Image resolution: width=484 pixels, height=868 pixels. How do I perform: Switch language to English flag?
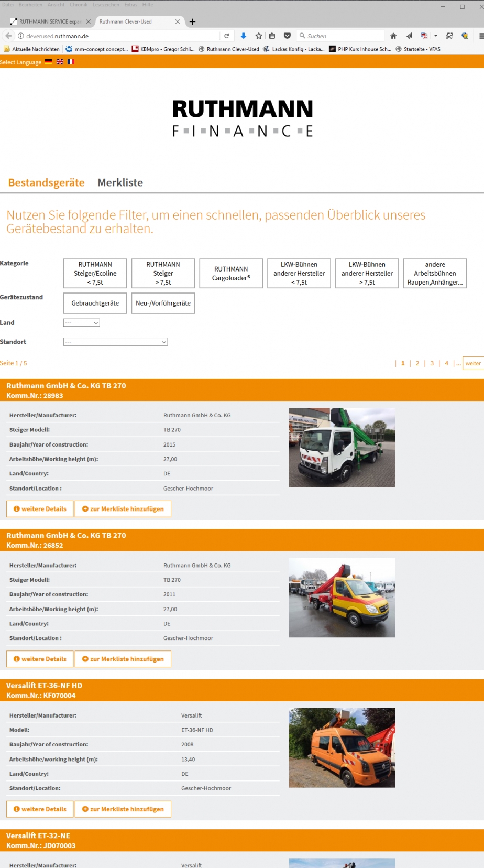[x=60, y=61]
